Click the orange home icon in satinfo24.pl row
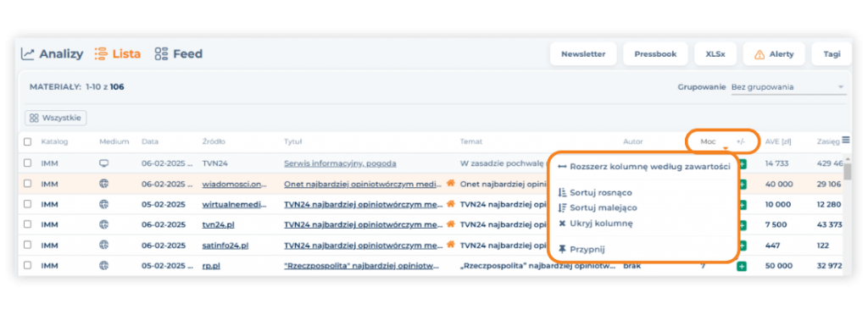Image resolution: width=868 pixels, height=315 pixels. (451, 244)
